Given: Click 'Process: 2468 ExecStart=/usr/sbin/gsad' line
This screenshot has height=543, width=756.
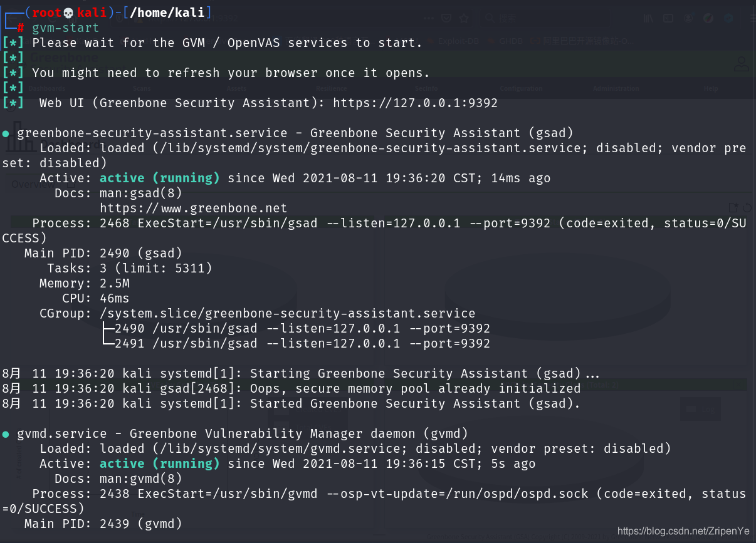Looking at the screenshot, I should coord(374,230).
